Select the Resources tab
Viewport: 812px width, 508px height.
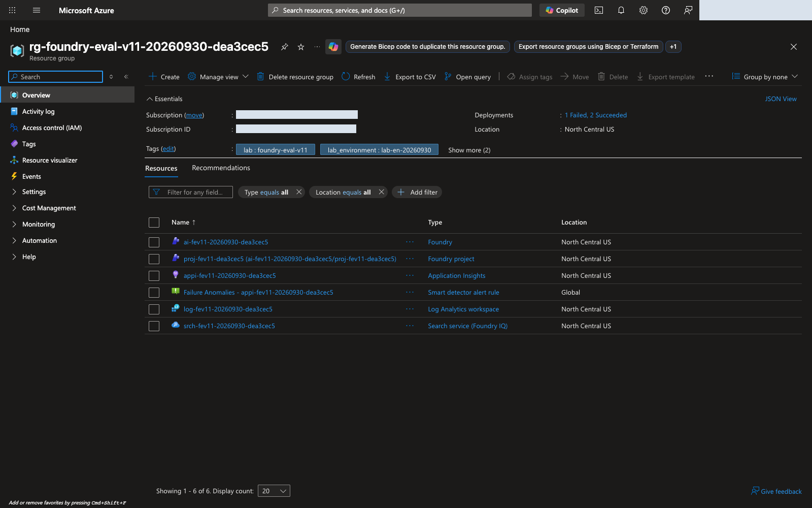coord(161,168)
